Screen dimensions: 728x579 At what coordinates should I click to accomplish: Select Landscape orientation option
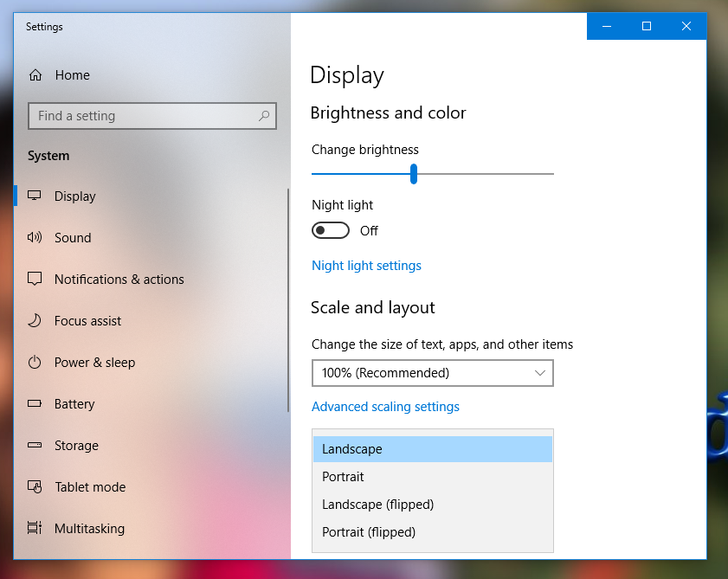coord(433,449)
